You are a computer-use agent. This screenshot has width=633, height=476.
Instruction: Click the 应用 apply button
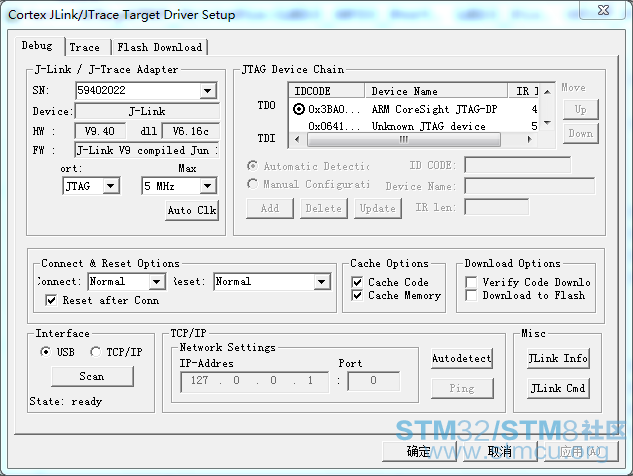(x=581, y=451)
